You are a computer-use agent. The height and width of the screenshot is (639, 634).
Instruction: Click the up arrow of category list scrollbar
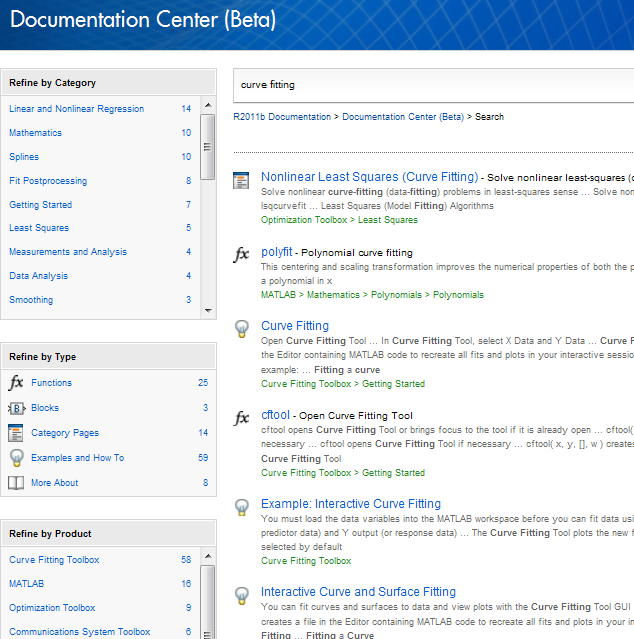point(208,104)
